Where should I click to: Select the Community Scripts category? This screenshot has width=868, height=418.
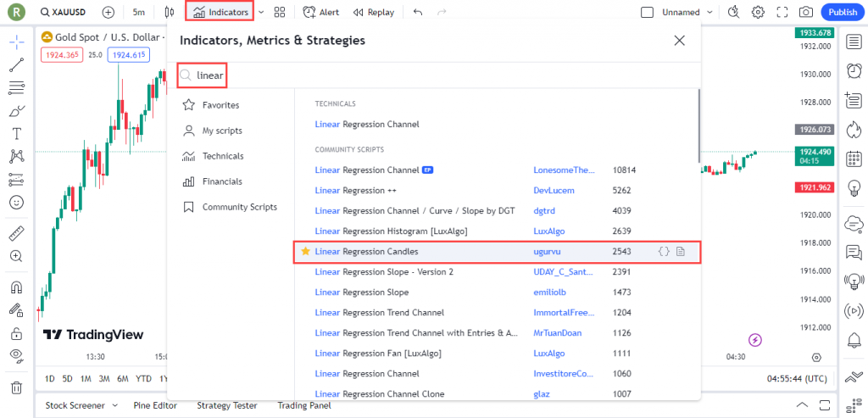(x=231, y=207)
